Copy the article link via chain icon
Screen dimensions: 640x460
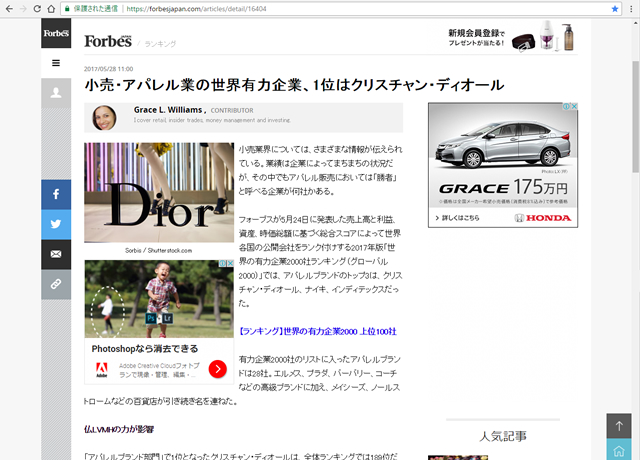coord(56,285)
